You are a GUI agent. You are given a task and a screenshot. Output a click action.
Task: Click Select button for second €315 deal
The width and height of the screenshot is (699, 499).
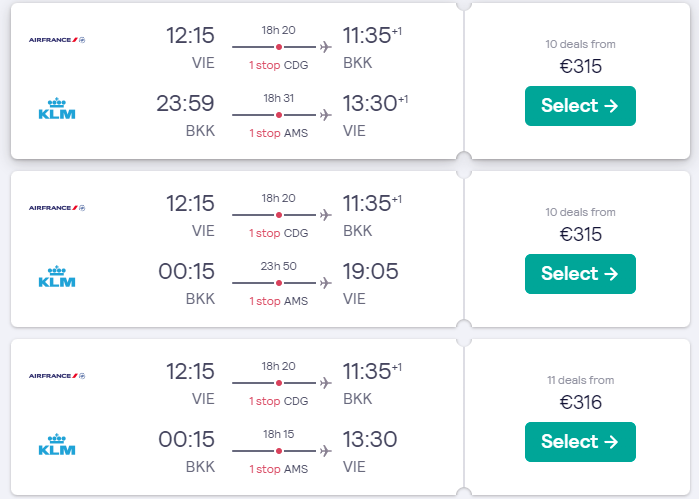[580, 274]
